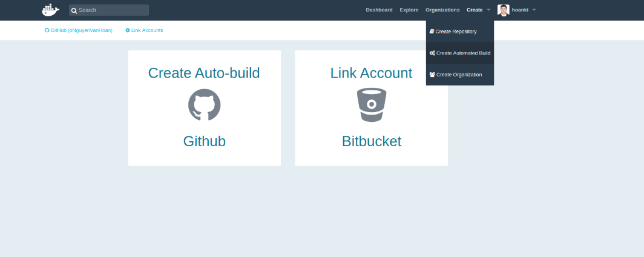
Task: Click the hoanki username
Action: 520,10
